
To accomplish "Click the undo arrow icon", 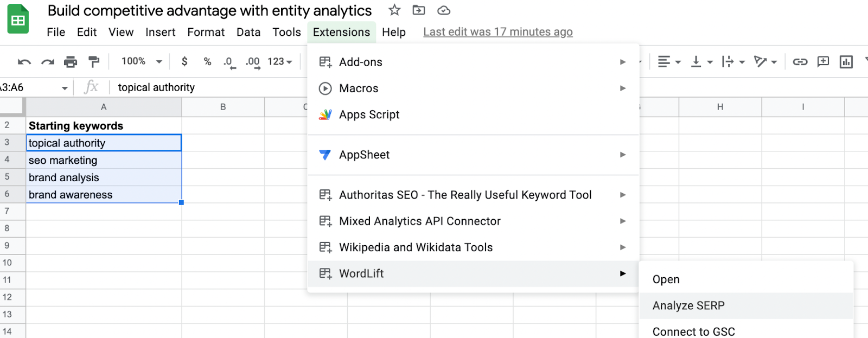I will tap(24, 62).
